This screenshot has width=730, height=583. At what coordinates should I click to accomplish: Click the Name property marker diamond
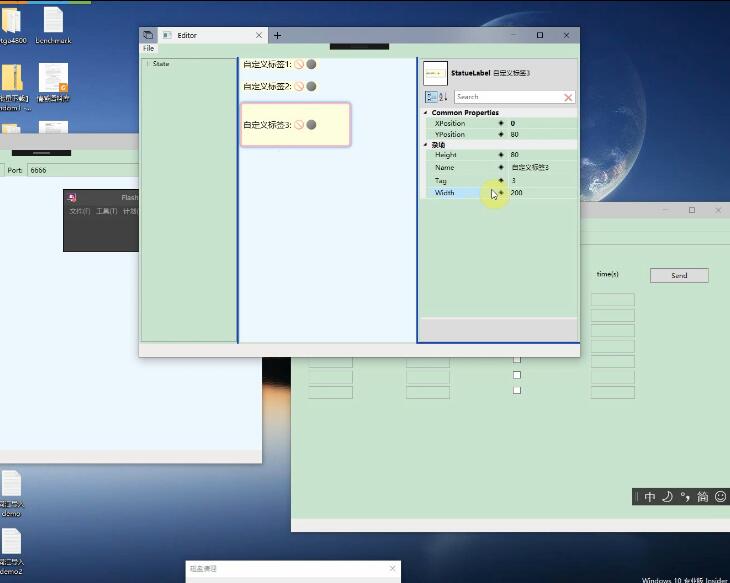point(501,167)
